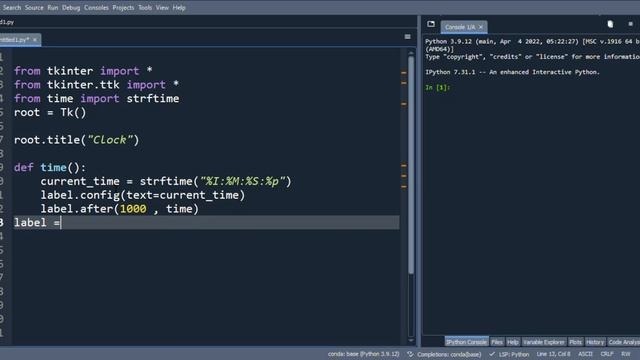Click line 'from tkinter import *'
The width and height of the screenshot is (640, 360).
83,71
